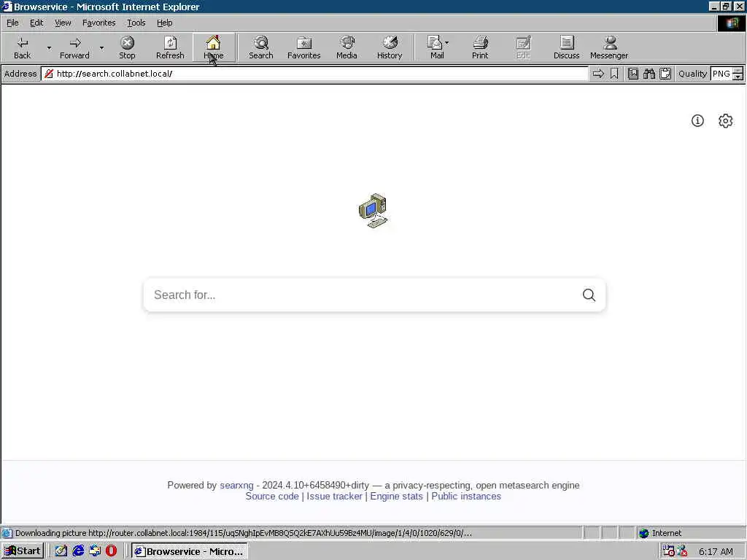Click the Show Desktop quick launch icon
The width and height of the screenshot is (747, 560).
click(x=61, y=551)
